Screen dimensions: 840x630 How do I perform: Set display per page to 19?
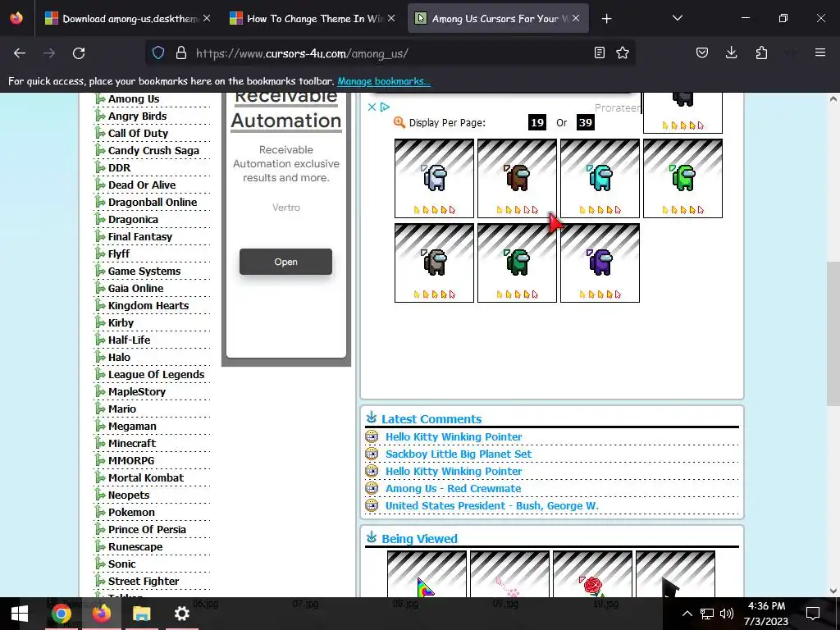tap(536, 123)
